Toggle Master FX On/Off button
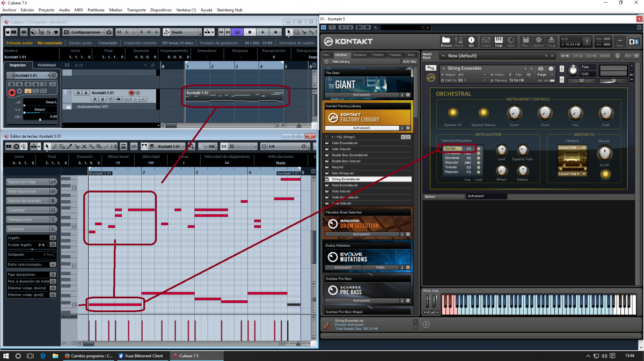 click(605, 174)
